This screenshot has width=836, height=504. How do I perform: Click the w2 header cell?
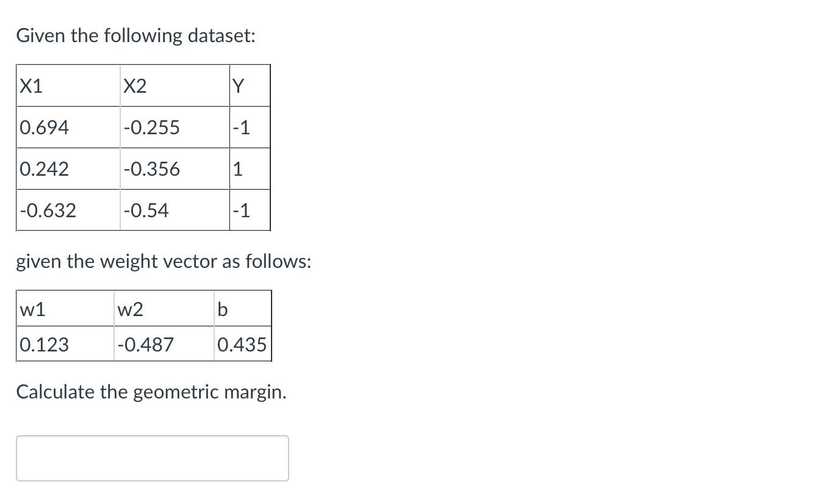pos(164,309)
